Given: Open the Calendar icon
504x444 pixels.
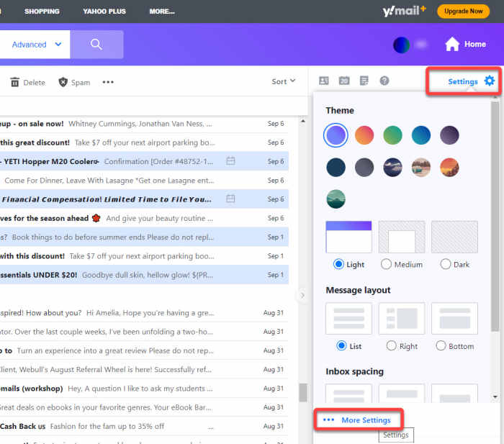Looking at the screenshot, I should (x=344, y=81).
